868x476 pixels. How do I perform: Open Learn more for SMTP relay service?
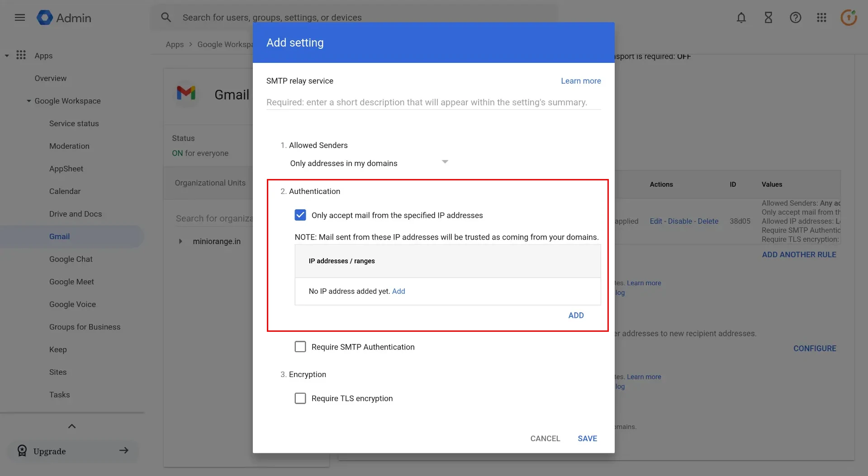(x=581, y=80)
